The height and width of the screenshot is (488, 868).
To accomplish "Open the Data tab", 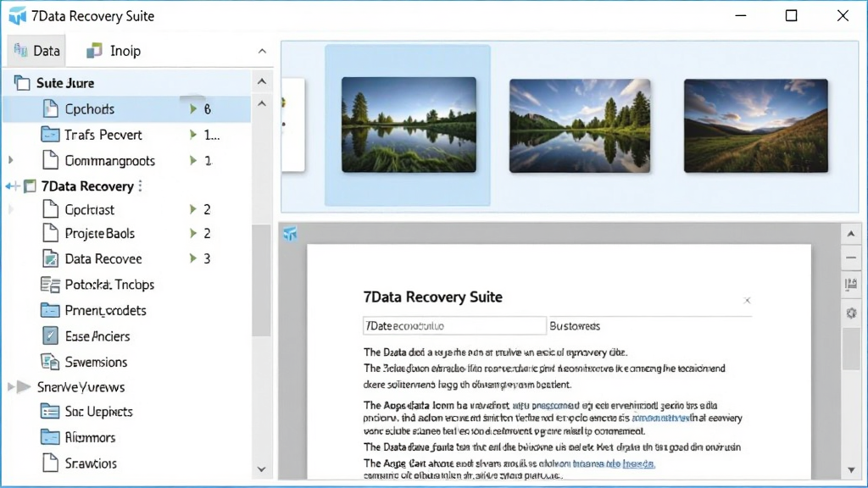I will pos(36,51).
